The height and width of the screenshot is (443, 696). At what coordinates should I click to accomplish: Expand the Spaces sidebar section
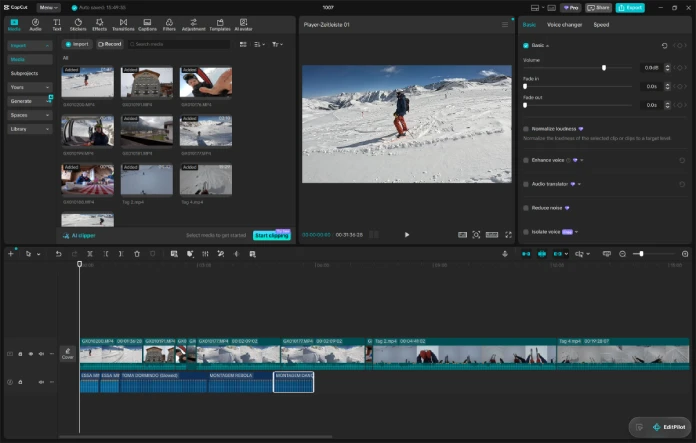(30, 115)
